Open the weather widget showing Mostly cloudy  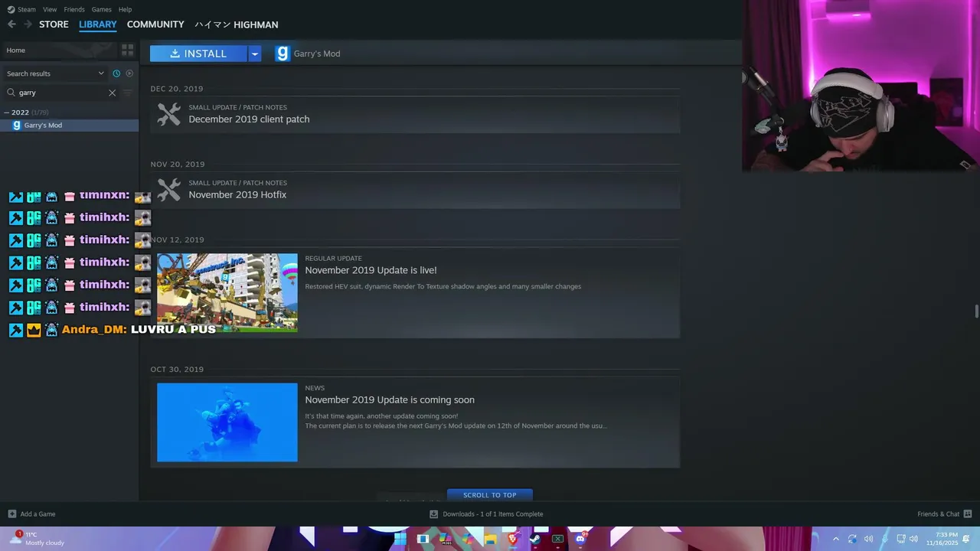point(37,539)
